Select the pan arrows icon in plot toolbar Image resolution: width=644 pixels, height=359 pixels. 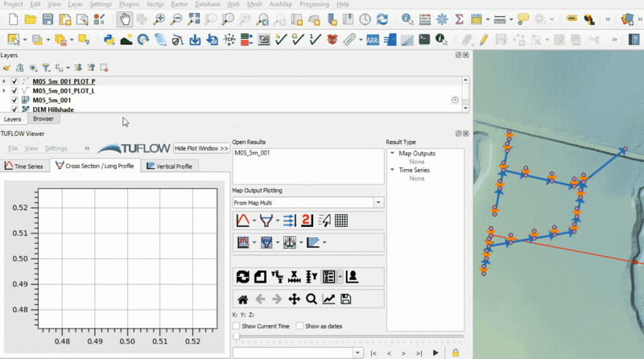click(x=294, y=299)
